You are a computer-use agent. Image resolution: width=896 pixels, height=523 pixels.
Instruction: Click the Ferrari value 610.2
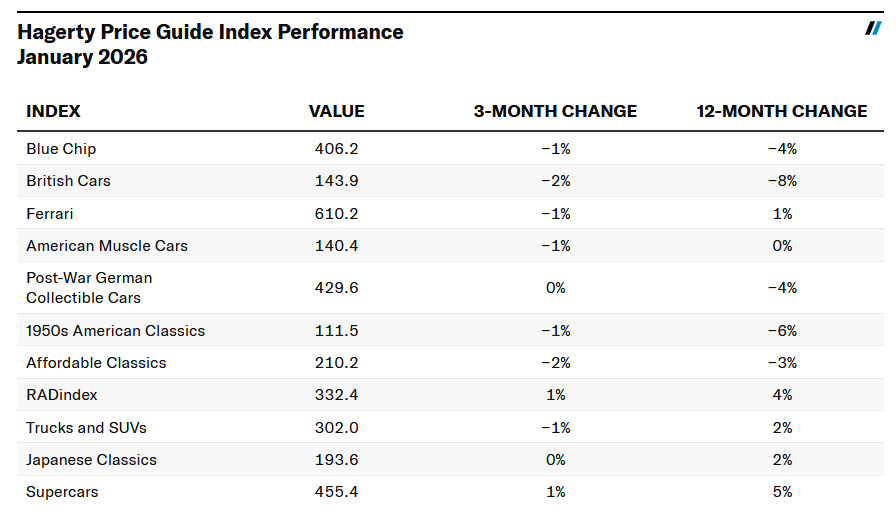(336, 214)
